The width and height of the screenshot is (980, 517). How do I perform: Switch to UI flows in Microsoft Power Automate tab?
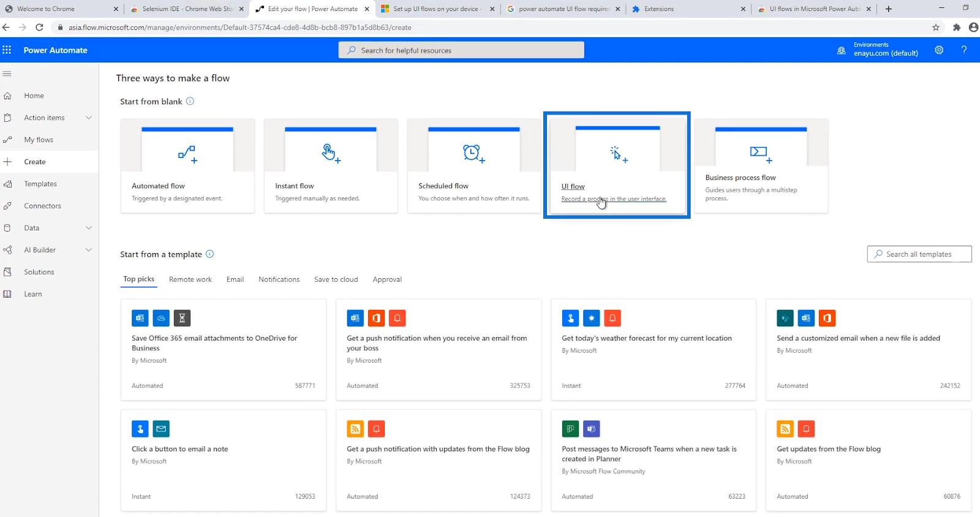(x=815, y=9)
